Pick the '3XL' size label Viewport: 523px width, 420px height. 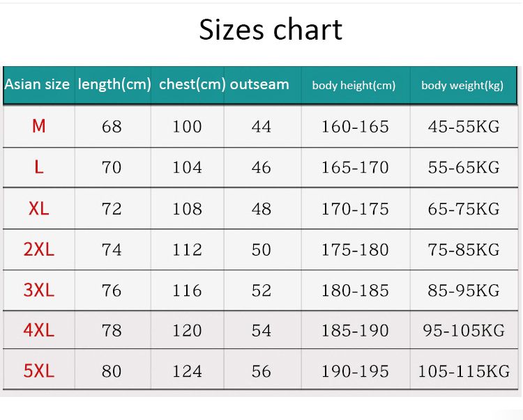(x=38, y=290)
